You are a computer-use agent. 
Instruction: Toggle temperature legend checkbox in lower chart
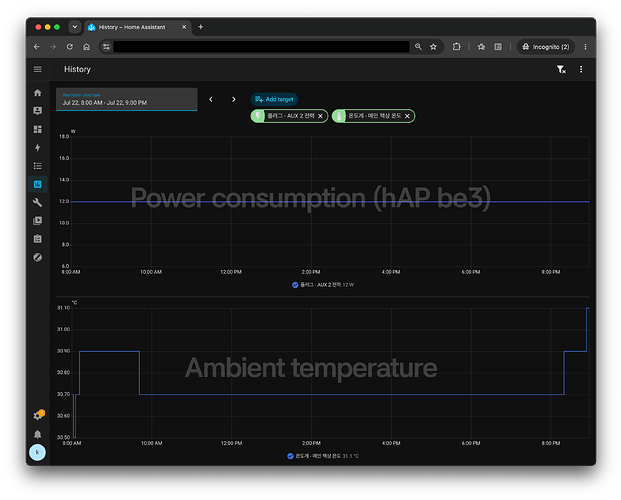pos(290,456)
